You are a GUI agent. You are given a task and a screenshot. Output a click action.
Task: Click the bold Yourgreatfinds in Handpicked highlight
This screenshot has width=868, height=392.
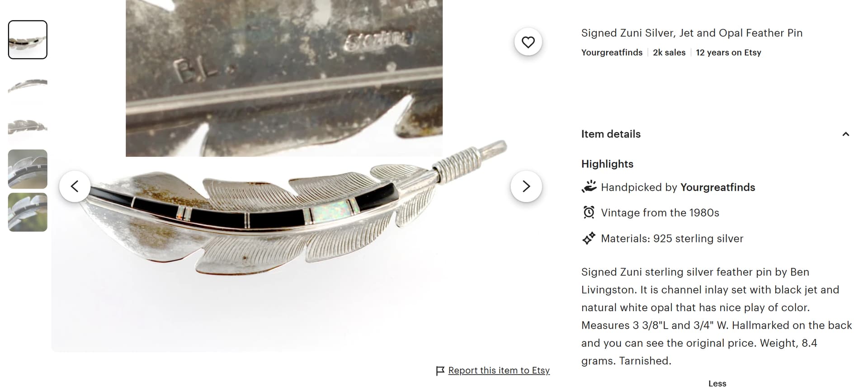point(717,187)
